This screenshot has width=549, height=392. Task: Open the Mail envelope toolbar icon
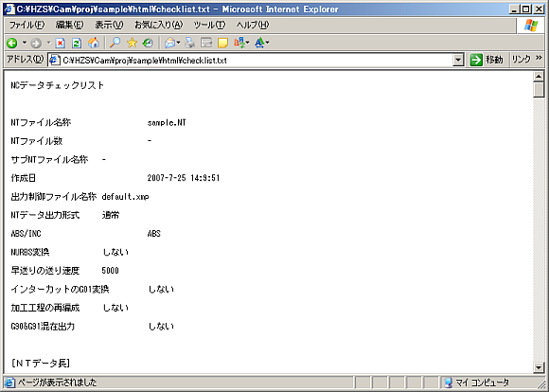point(170,44)
